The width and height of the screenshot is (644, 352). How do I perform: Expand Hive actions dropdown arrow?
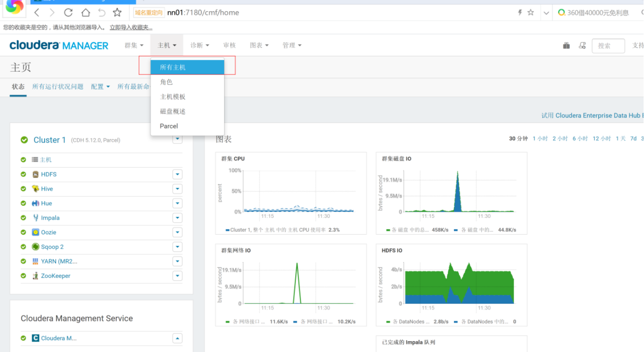[177, 189]
